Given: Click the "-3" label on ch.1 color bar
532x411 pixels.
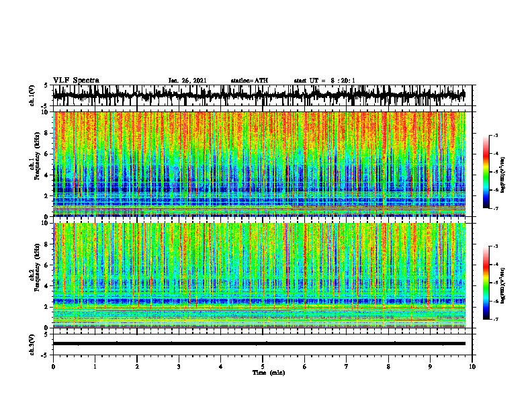Looking at the screenshot, I should pos(496,135).
